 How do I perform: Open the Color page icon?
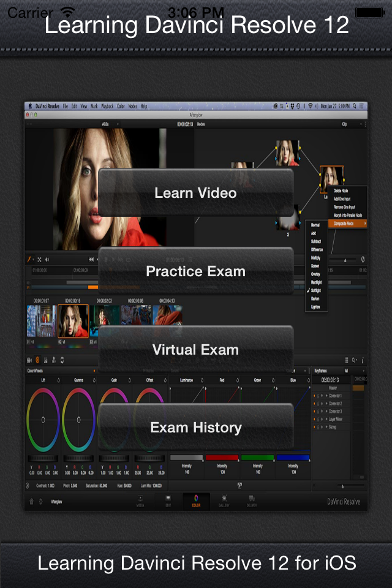tap(196, 500)
